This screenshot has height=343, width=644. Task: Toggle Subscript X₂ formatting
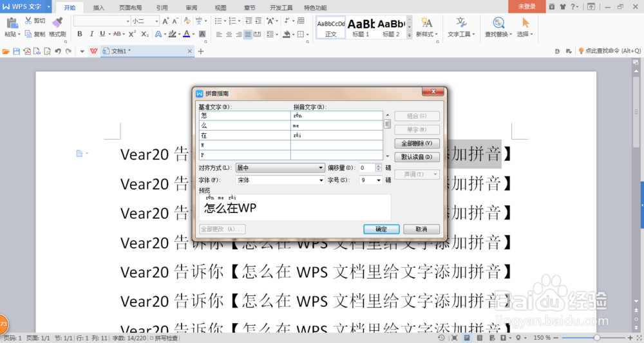pyautogui.click(x=144, y=34)
